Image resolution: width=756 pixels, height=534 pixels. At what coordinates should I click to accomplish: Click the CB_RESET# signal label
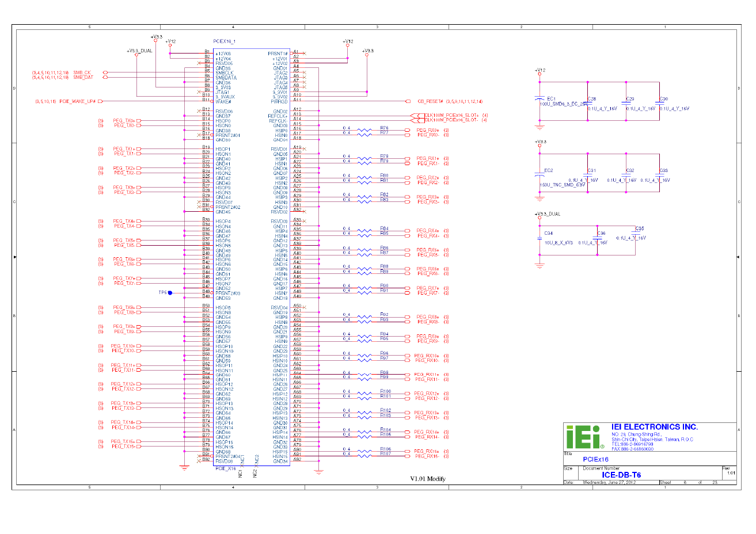[430, 101]
